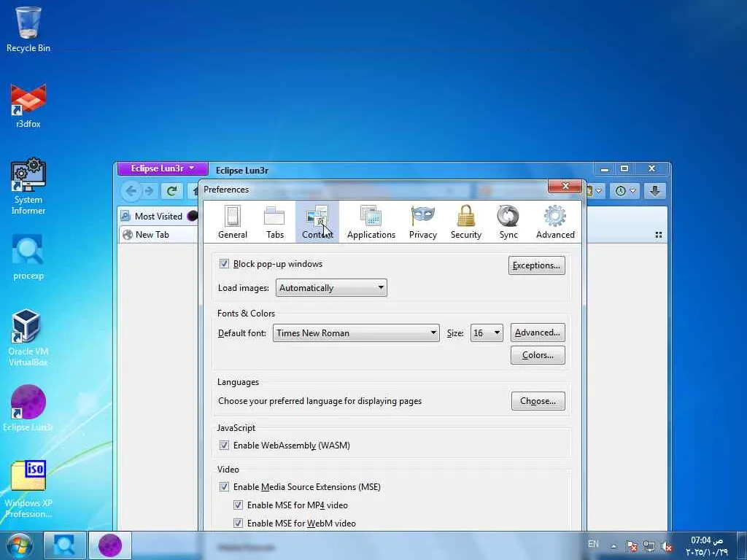This screenshot has width=747, height=560.
Task: Toggle Block pop-up windows checkbox
Action: pos(224,264)
